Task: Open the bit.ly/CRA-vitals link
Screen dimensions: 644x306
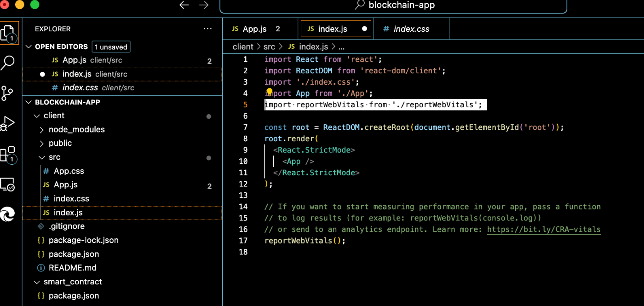Action: (544, 229)
